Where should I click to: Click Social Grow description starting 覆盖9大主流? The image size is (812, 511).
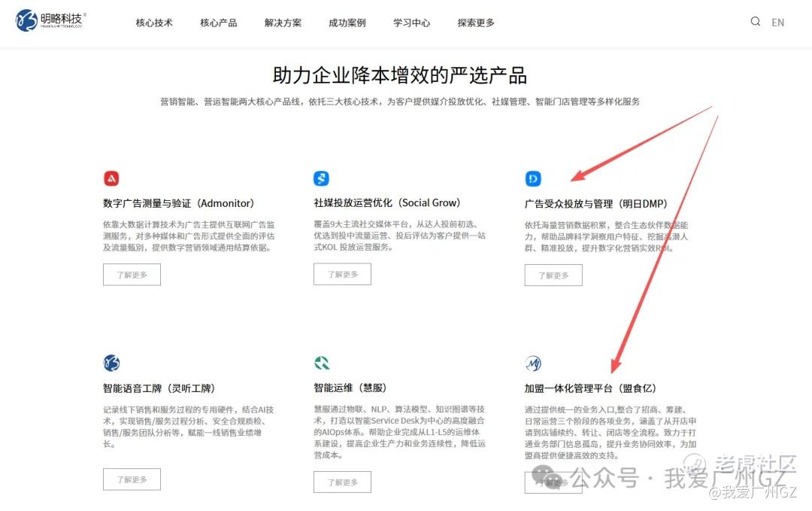pyautogui.click(x=400, y=236)
